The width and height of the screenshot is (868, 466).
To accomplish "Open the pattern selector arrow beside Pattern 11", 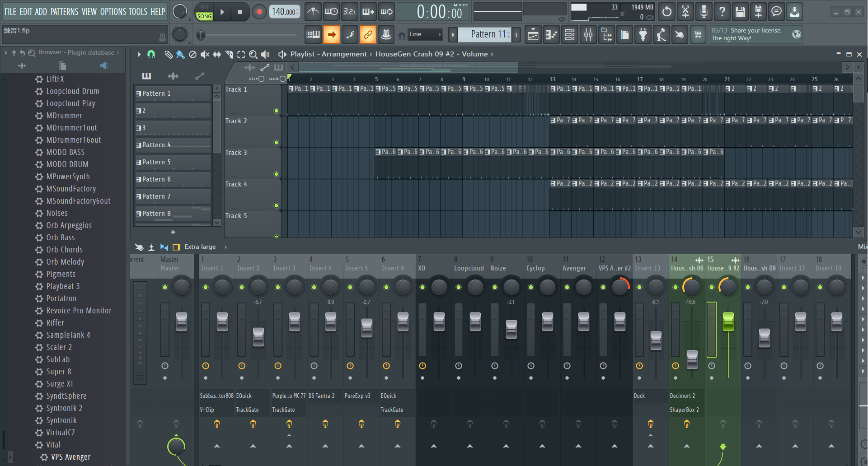I will pos(453,34).
